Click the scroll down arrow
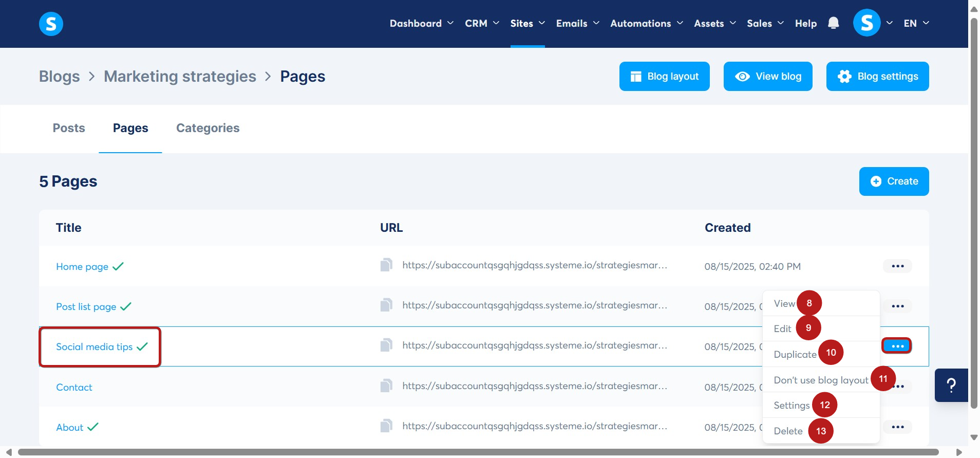 coord(974,437)
